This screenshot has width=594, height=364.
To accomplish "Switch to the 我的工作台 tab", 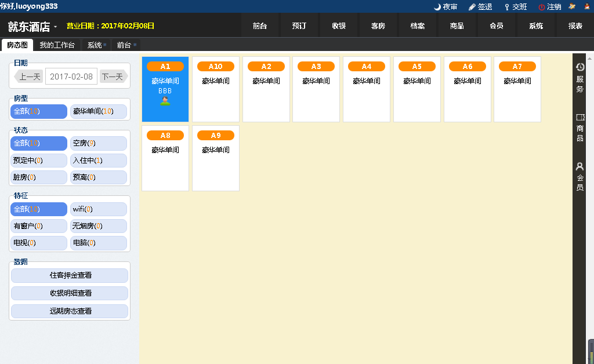I will (x=57, y=45).
